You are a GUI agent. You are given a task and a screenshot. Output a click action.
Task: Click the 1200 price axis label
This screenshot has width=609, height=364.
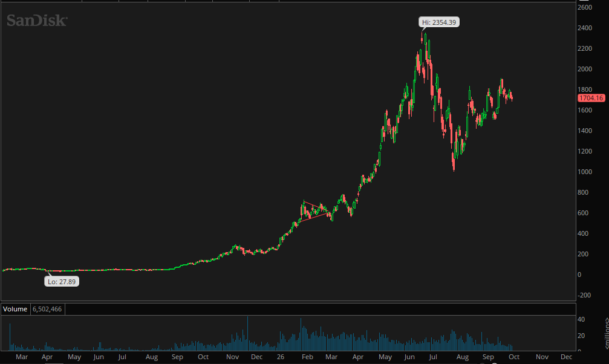coord(585,152)
